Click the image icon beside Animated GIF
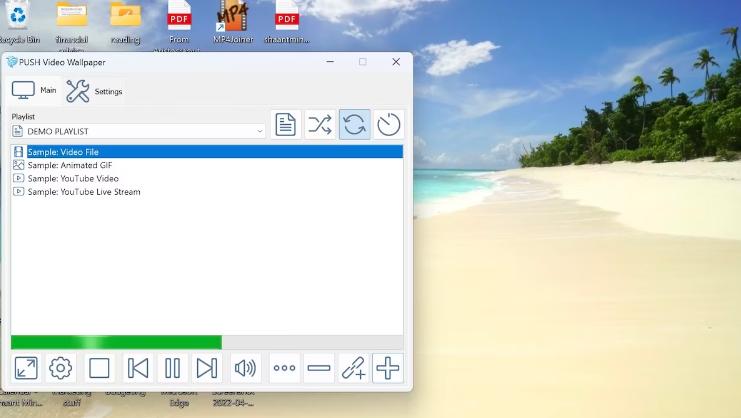The height and width of the screenshot is (418, 741). [x=18, y=165]
